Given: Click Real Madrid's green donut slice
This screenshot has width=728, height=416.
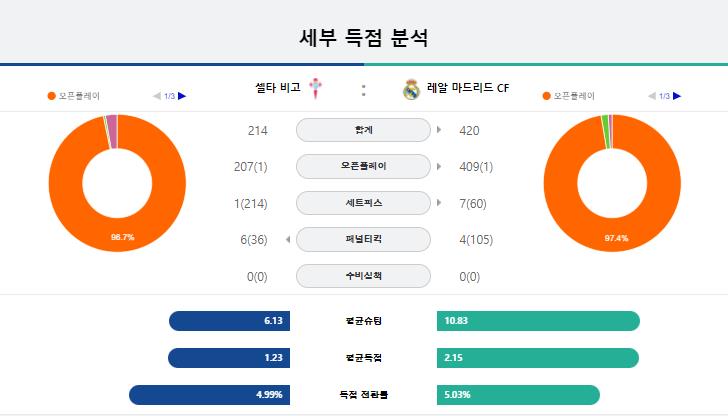Looking at the screenshot, I should (x=605, y=132).
